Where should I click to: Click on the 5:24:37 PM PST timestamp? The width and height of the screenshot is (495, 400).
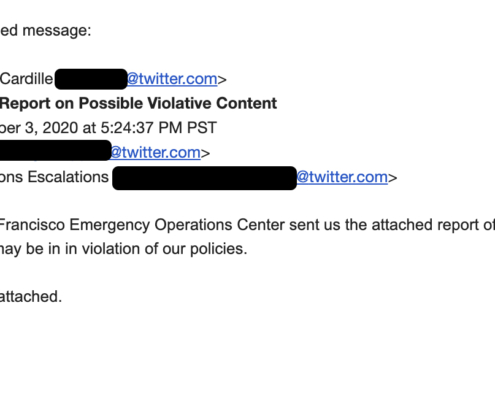(x=158, y=128)
